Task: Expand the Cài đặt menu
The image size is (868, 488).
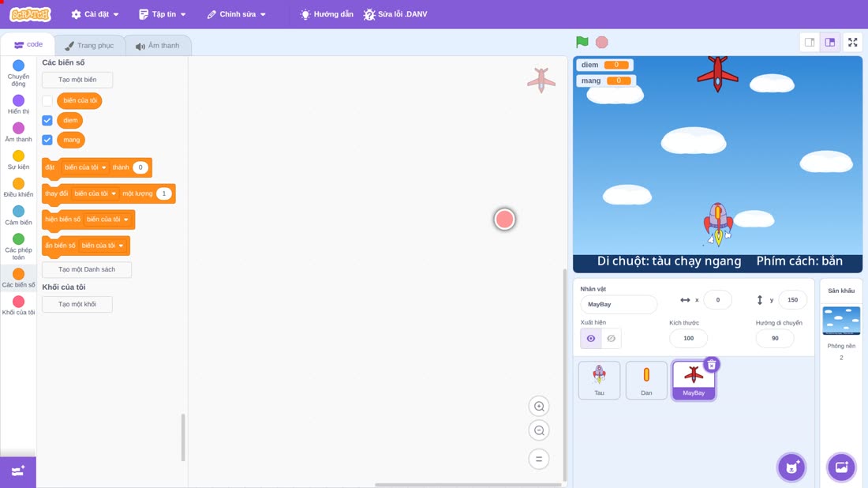Action: click(95, 14)
